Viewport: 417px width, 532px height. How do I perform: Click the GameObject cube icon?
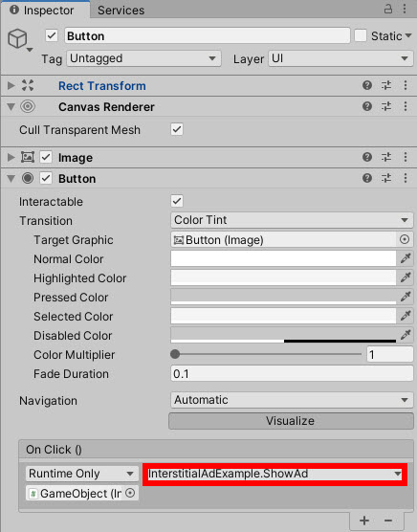point(17,38)
